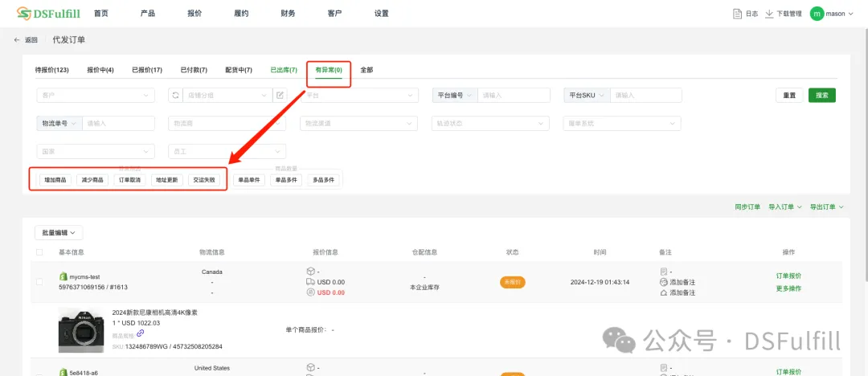Viewport: 868px width, 376px height.
Task: Click the 商品属性 link icon
Action: pyautogui.click(x=141, y=333)
